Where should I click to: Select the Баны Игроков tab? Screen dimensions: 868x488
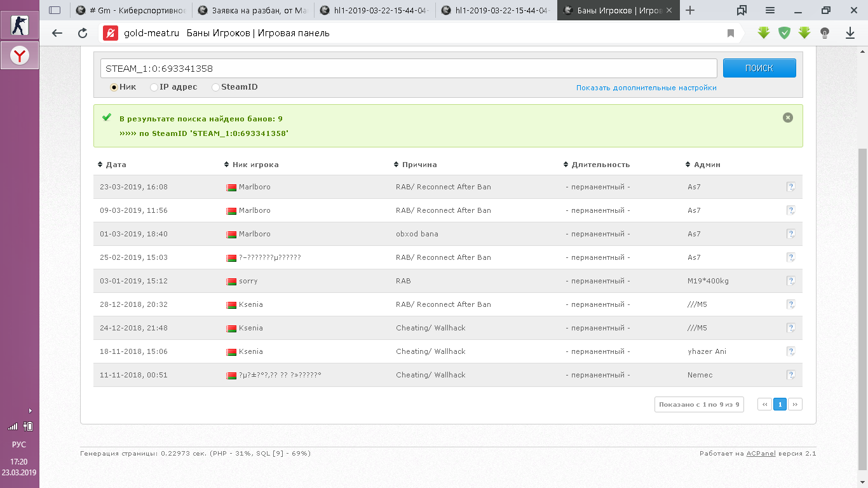[618, 10]
